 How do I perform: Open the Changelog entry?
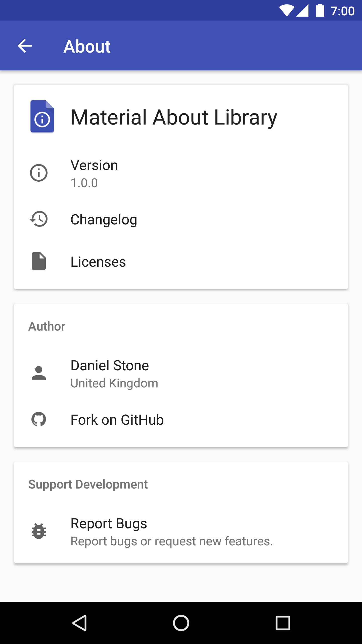[104, 220]
